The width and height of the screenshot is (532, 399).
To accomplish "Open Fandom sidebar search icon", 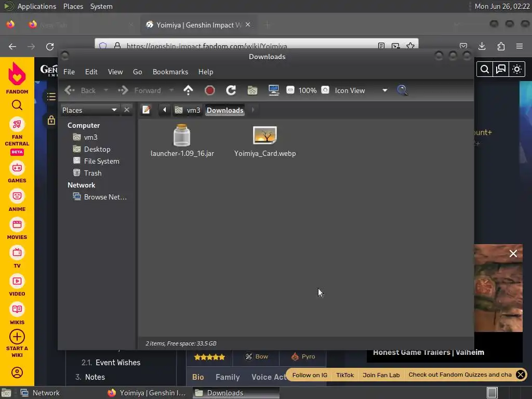I will pyautogui.click(x=17, y=105).
